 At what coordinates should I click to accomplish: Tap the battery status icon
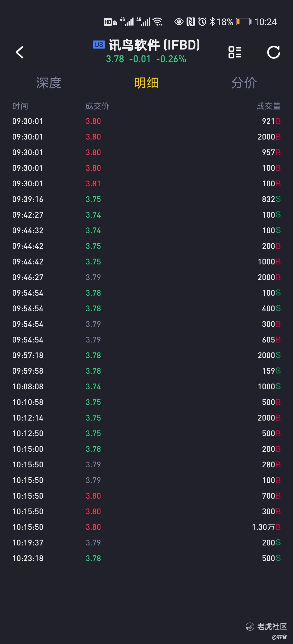click(x=244, y=22)
